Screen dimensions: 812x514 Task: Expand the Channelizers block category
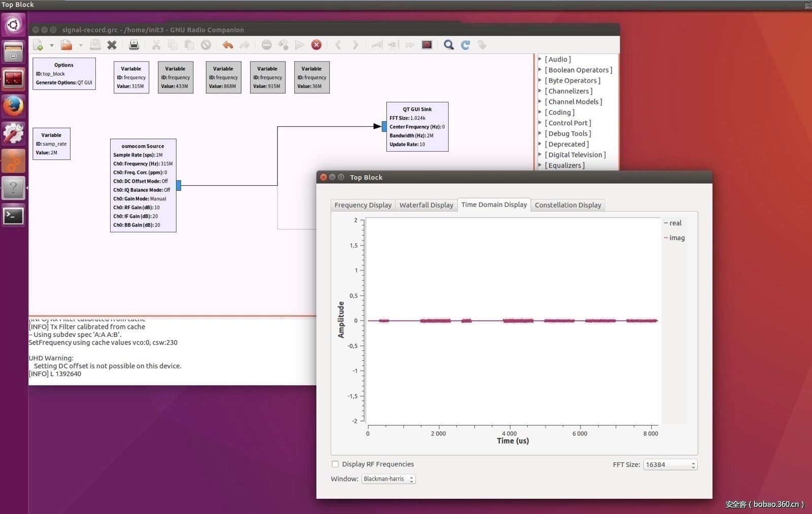[x=540, y=91]
